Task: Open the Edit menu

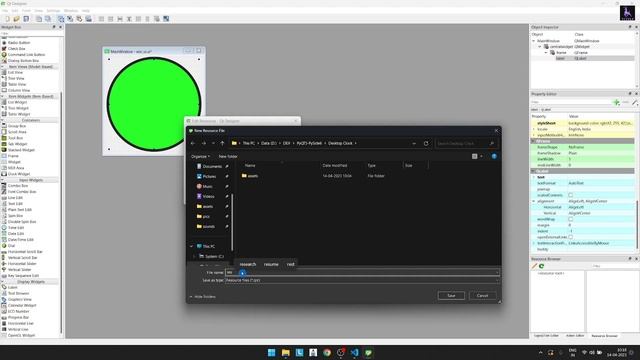Action: pos(15,11)
